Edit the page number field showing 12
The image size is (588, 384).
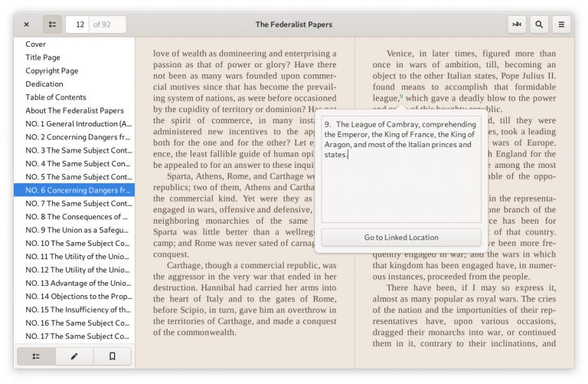point(77,25)
